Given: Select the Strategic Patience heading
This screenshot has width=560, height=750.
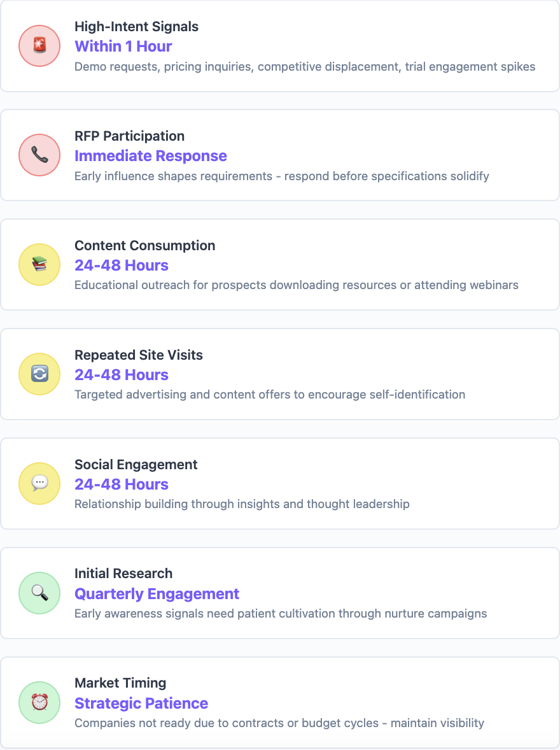Looking at the screenshot, I should click(141, 704).
